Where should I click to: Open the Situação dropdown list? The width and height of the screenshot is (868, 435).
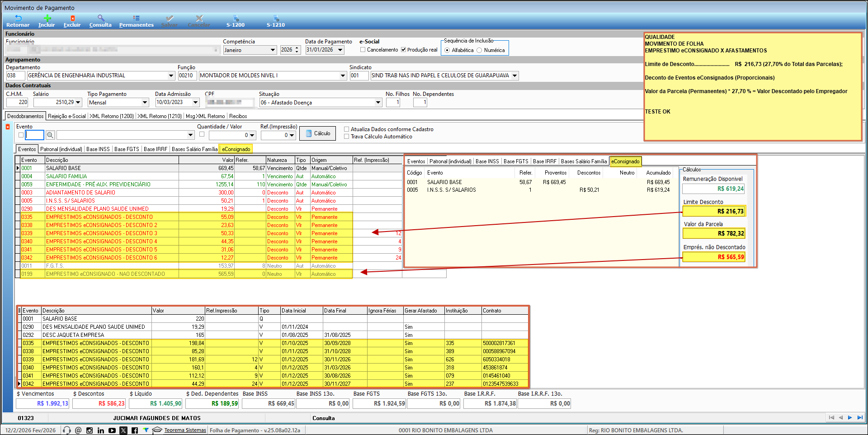click(378, 103)
